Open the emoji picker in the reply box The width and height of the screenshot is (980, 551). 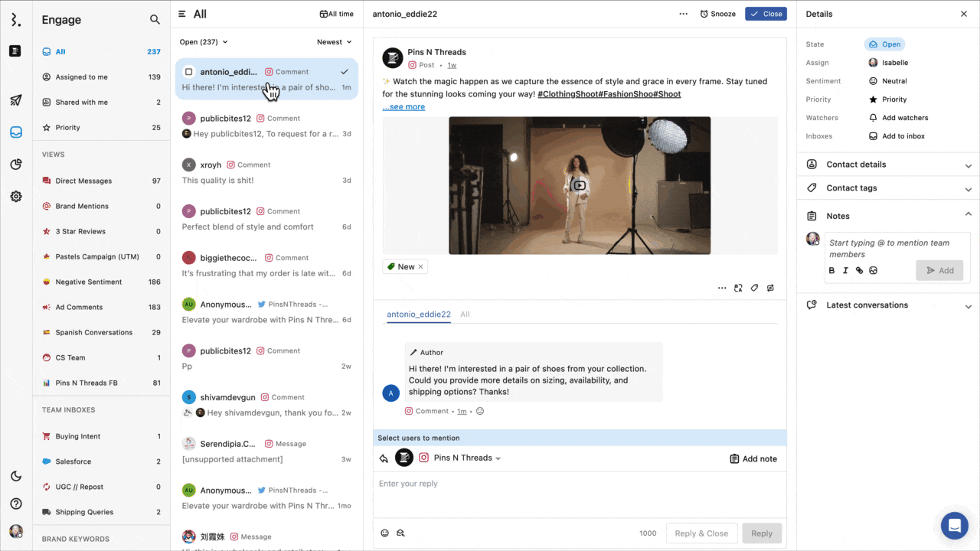click(x=384, y=533)
